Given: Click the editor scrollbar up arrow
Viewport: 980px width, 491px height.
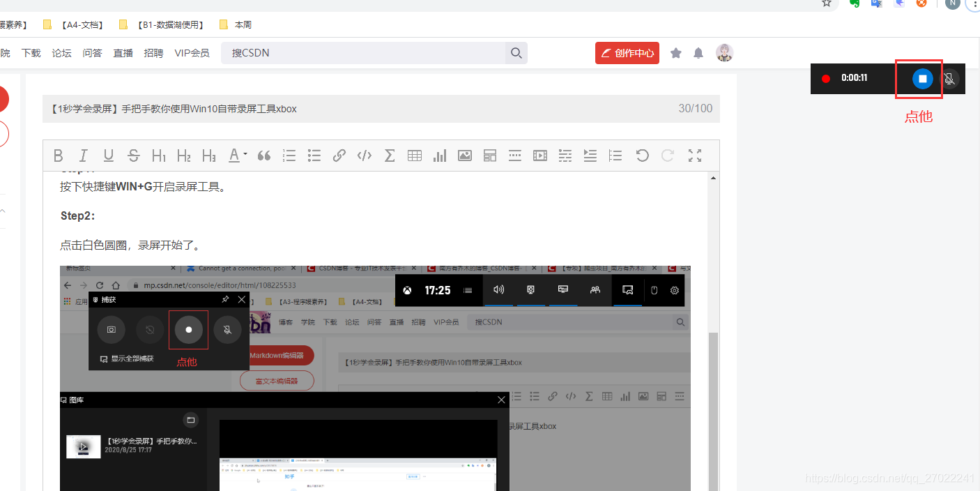Looking at the screenshot, I should click(x=714, y=179).
